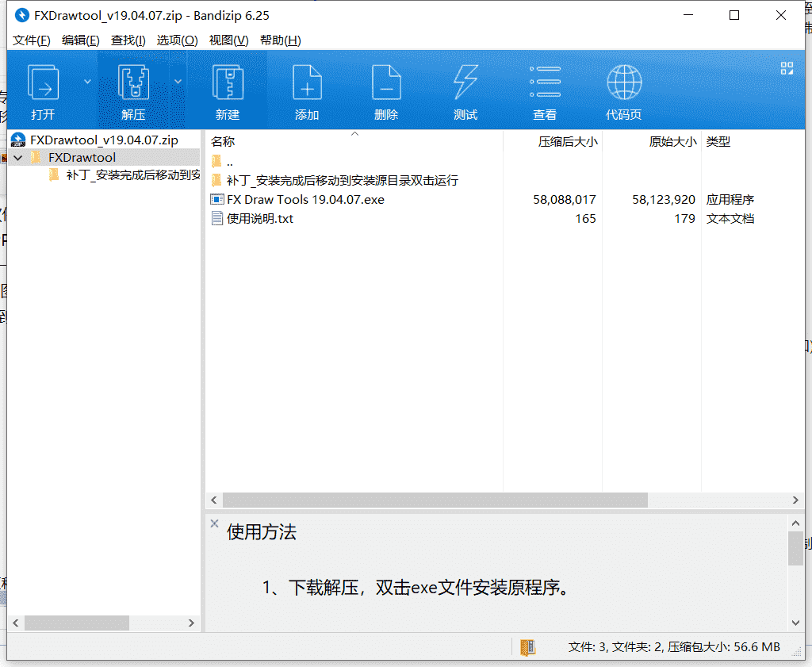The image size is (812, 667).
Task: Click the archive icon in the status bar
Action: click(x=527, y=647)
